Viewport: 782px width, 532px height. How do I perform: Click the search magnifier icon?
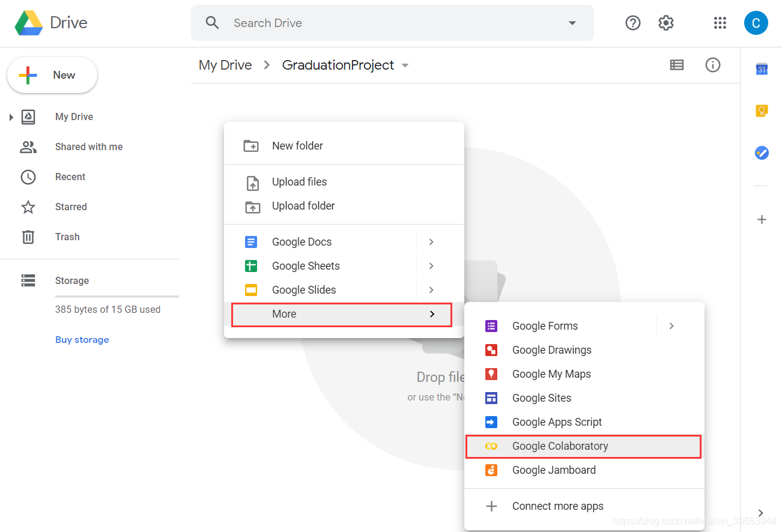pos(212,23)
